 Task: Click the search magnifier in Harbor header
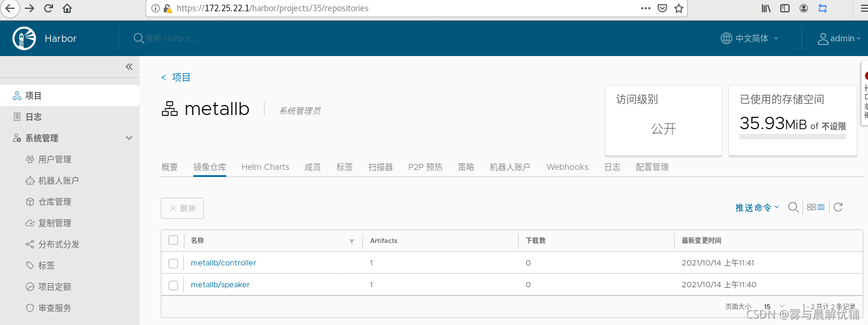138,38
